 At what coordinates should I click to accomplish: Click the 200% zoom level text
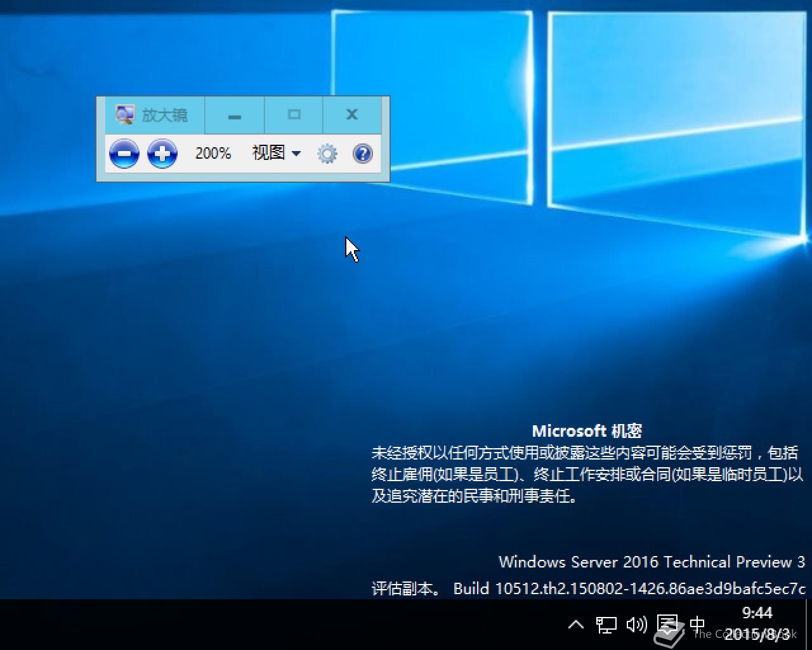tap(213, 153)
